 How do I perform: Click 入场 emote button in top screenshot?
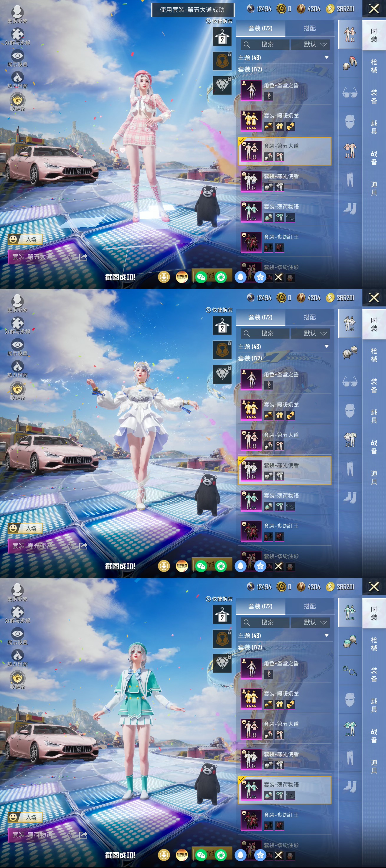click(x=25, y=239)
